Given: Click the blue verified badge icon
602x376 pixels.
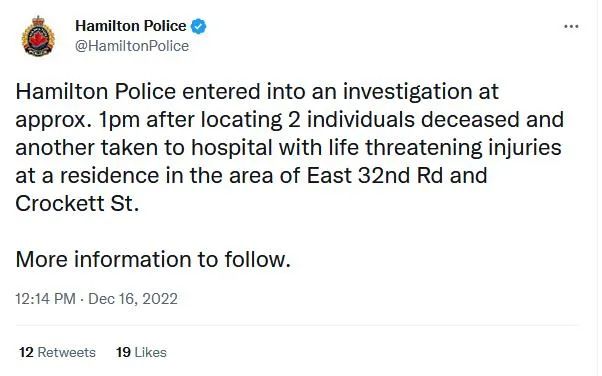Looking at the screenshot, I should pyautogui.click(x=198, y=26).
